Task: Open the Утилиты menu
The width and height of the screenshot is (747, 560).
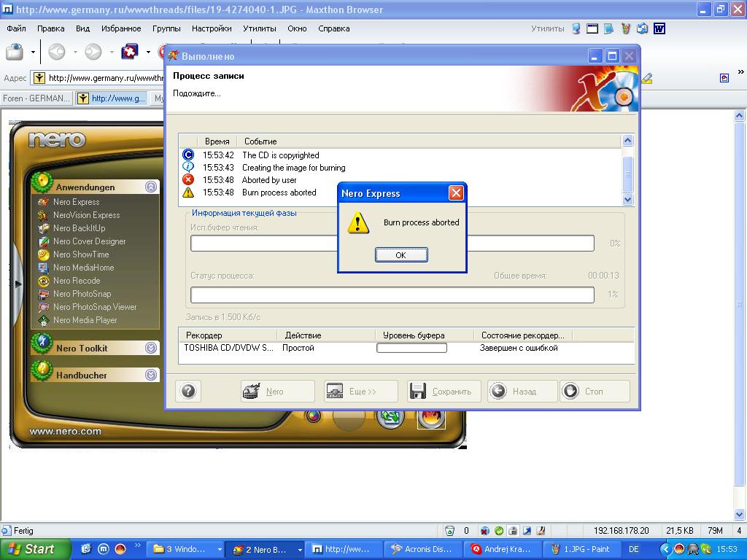Action: pyautogui.click(x=259, y=28)
